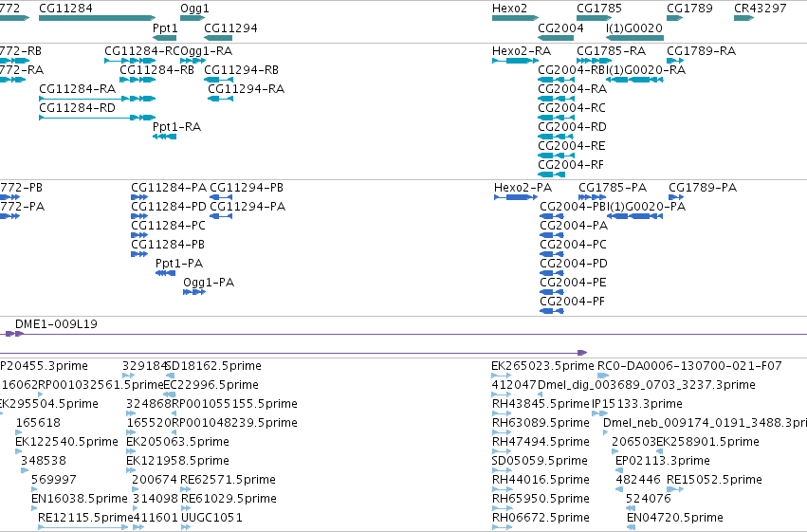Select EST RH43845.5prime
This screenshot has width=807, height=532.
coord(541,404)
